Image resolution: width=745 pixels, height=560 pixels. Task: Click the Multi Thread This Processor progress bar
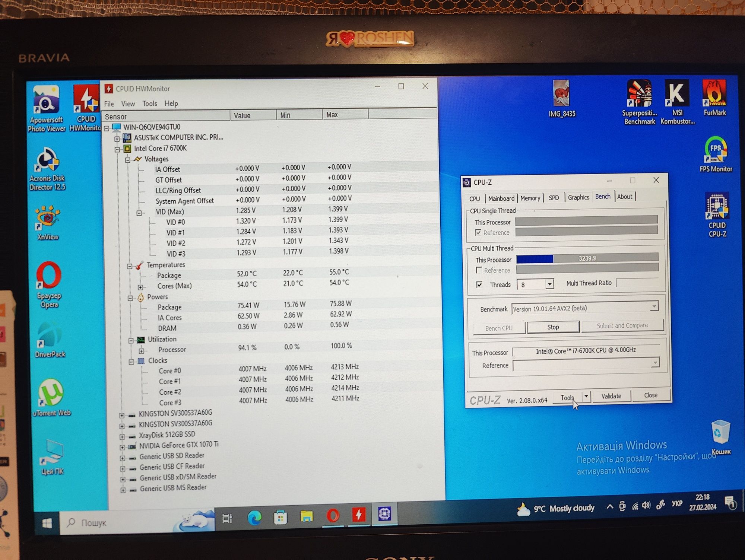[587, 258]
